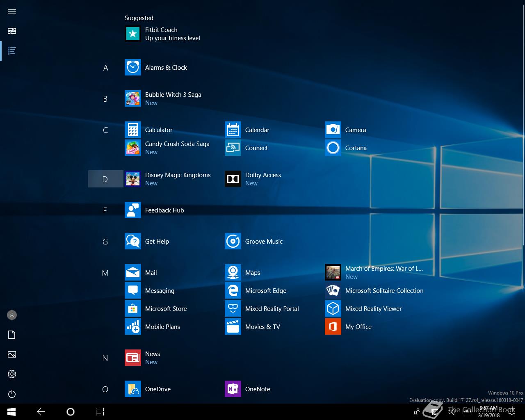This screenshot has height=420, width=525.
Task: Open the Mobile Plans icon
Action: 133,326
